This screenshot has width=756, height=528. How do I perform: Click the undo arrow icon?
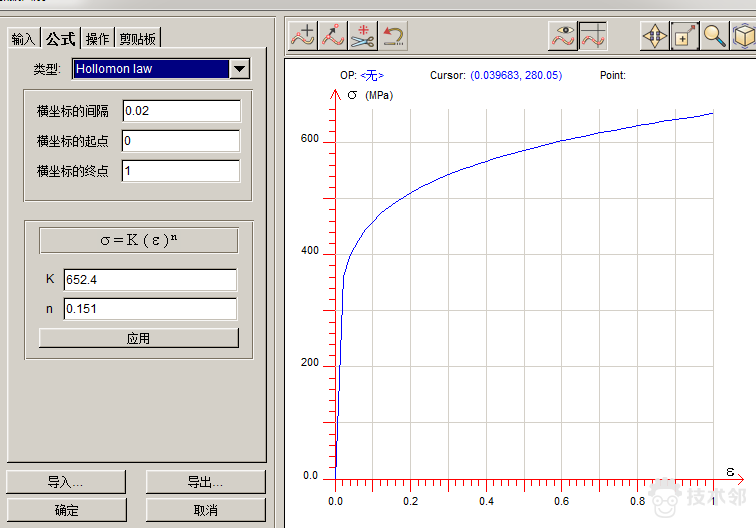[x=392, y=36]
